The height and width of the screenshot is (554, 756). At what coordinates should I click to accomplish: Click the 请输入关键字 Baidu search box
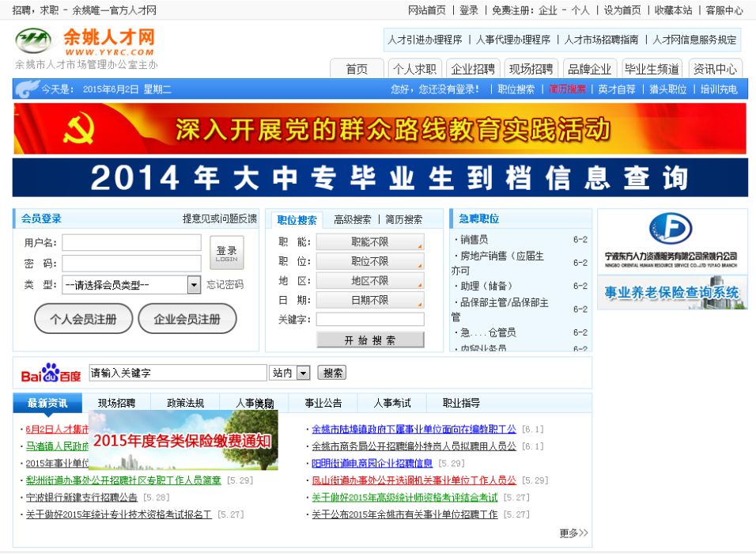pyautogui.click(x=178, y=373)
